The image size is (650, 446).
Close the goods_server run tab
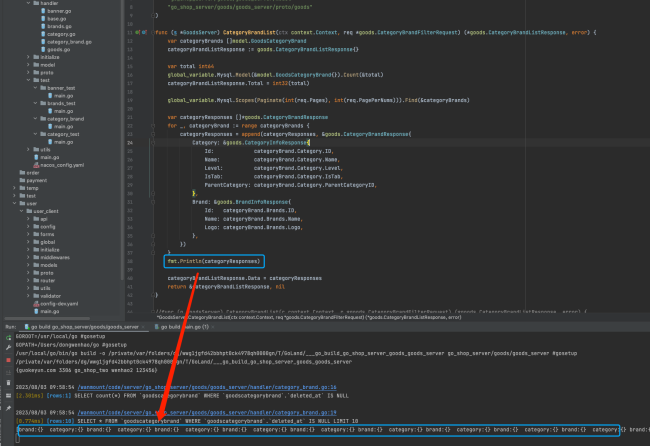(143, 327)
